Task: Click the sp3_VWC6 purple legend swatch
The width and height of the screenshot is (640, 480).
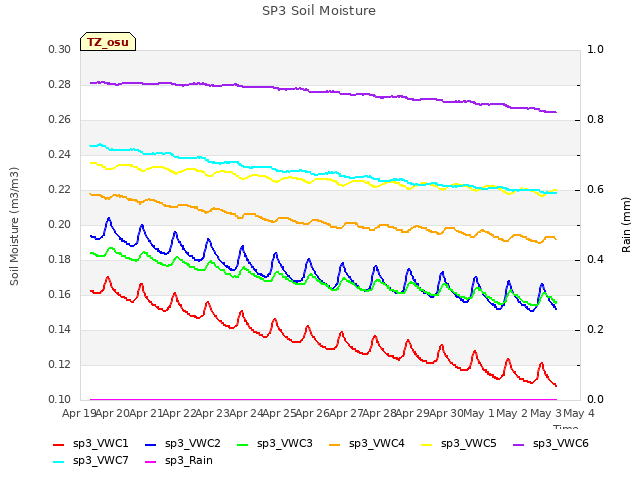Action: coord(519,445)
